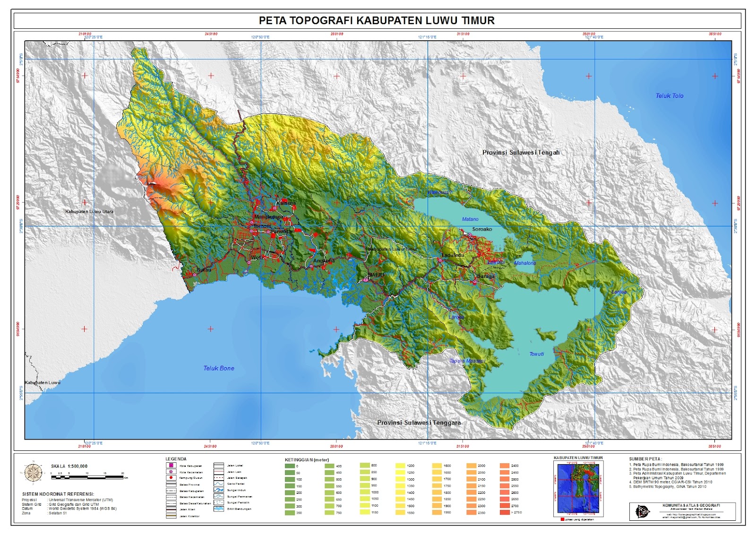
Task: Click the 0 meter green elevation swatch
Action: [290, 466]
